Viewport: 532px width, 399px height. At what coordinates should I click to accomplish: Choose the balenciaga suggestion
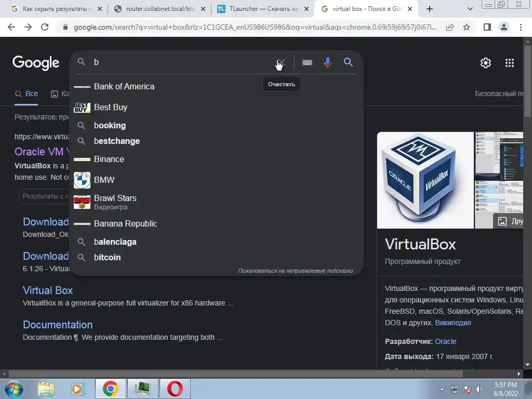point(216,242)
